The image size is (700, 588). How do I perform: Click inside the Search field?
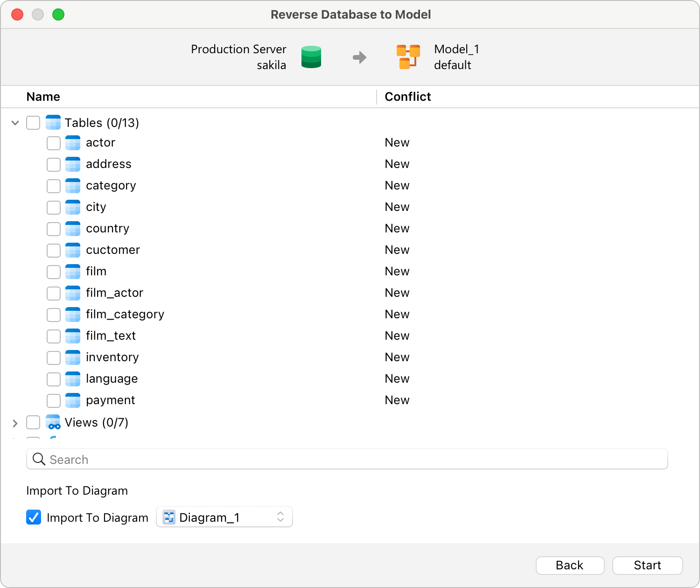tap(187, 459)
